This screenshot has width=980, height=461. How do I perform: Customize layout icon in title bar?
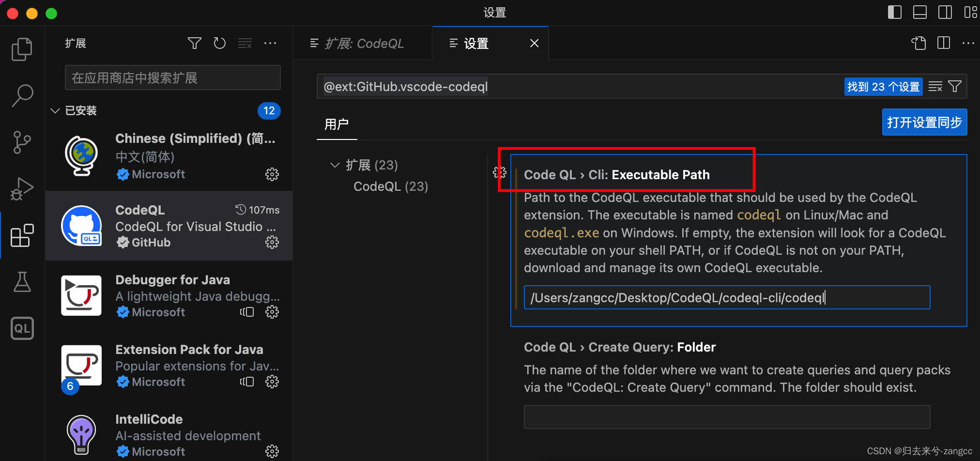point(970,13)
